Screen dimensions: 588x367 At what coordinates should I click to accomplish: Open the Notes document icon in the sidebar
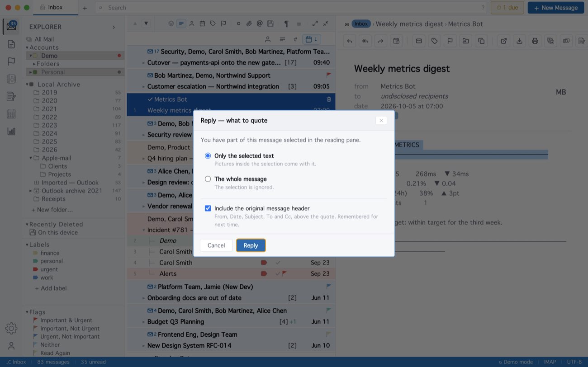[x=11, y=44]
